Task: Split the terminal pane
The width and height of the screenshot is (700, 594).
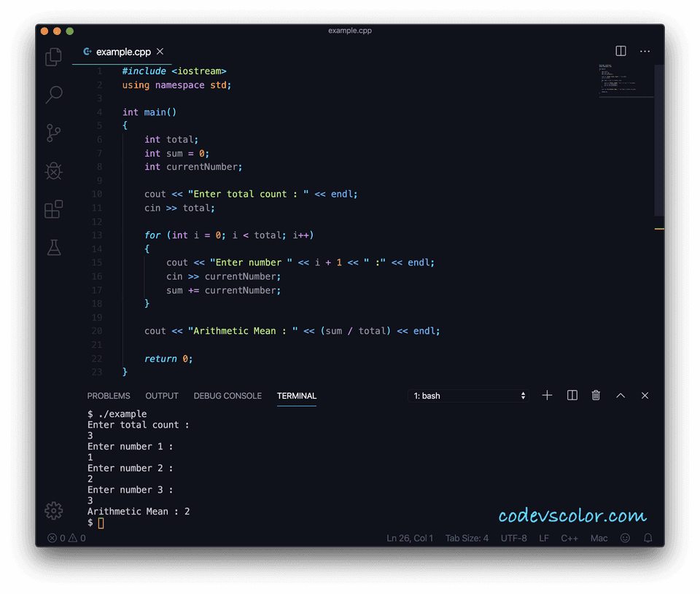Action: (x=572, y=395)
